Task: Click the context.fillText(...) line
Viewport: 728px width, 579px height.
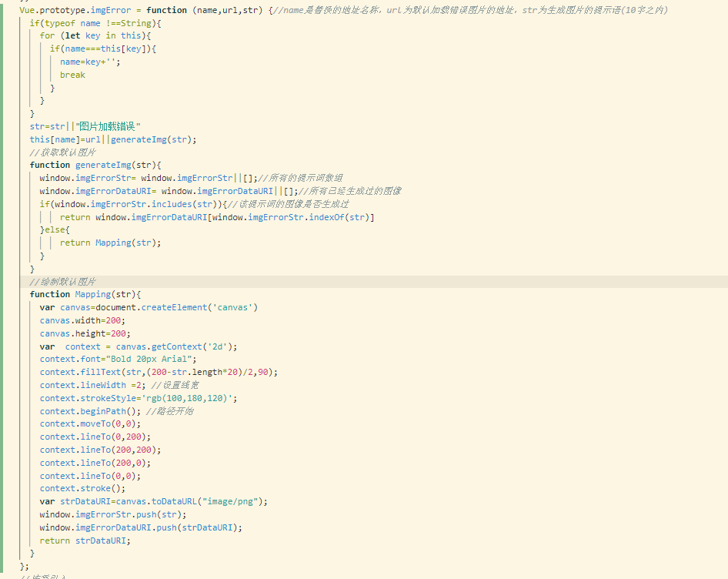Action: tap(159, 372)
